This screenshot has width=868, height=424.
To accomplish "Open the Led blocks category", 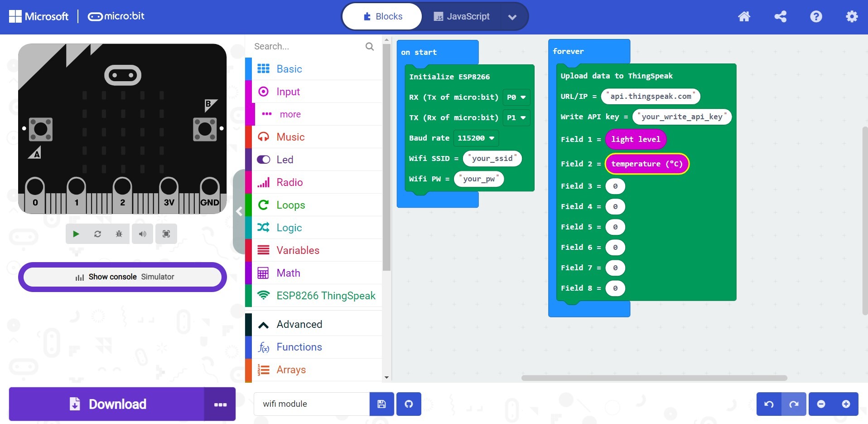I will click(313, 160).
